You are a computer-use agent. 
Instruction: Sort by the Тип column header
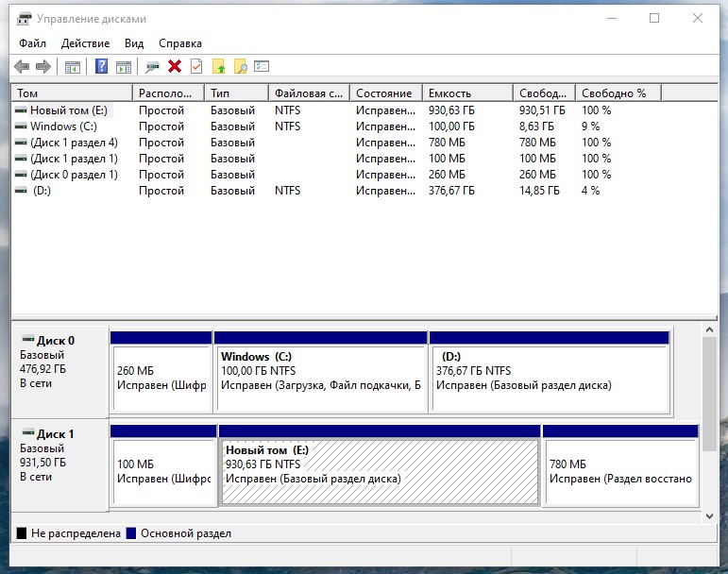coord(237,93)
